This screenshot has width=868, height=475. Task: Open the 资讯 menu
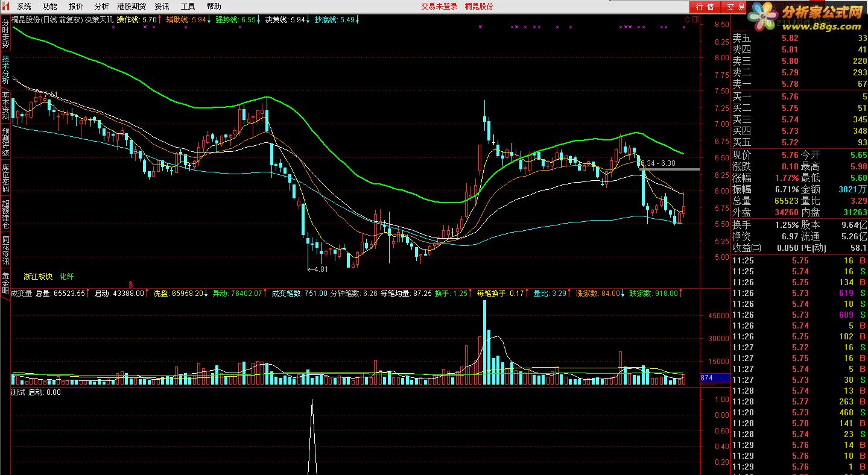pos(162,6)
